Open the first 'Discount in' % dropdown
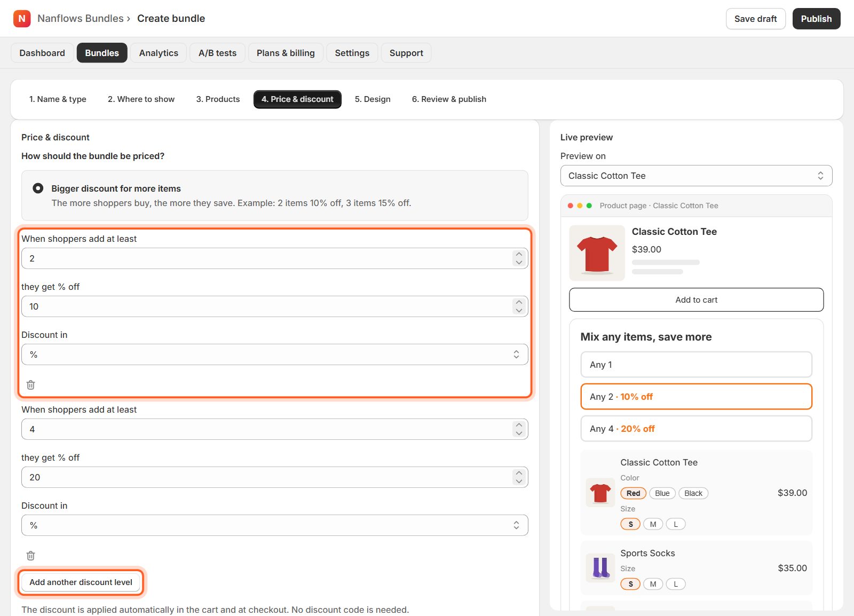This screenshot has height=616, width=854. coord(274,354)
